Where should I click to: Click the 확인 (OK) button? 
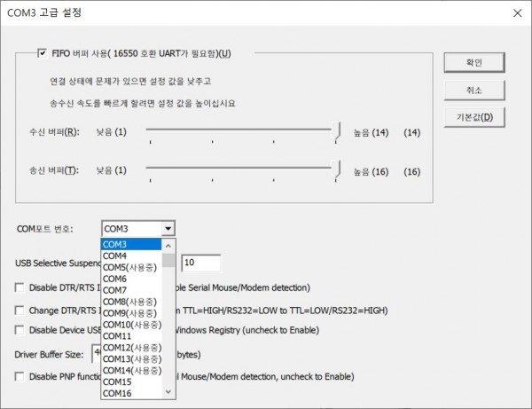pos(473,62)
